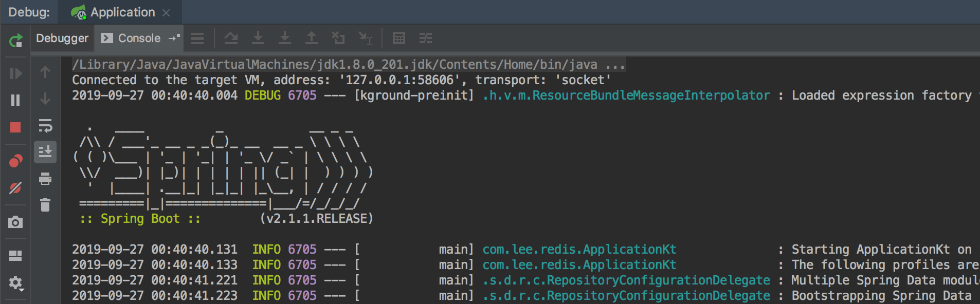Jump down the stack trace arrow
Image resolution: width=980 pixels, height=304 pixels.
coord(45,99)
